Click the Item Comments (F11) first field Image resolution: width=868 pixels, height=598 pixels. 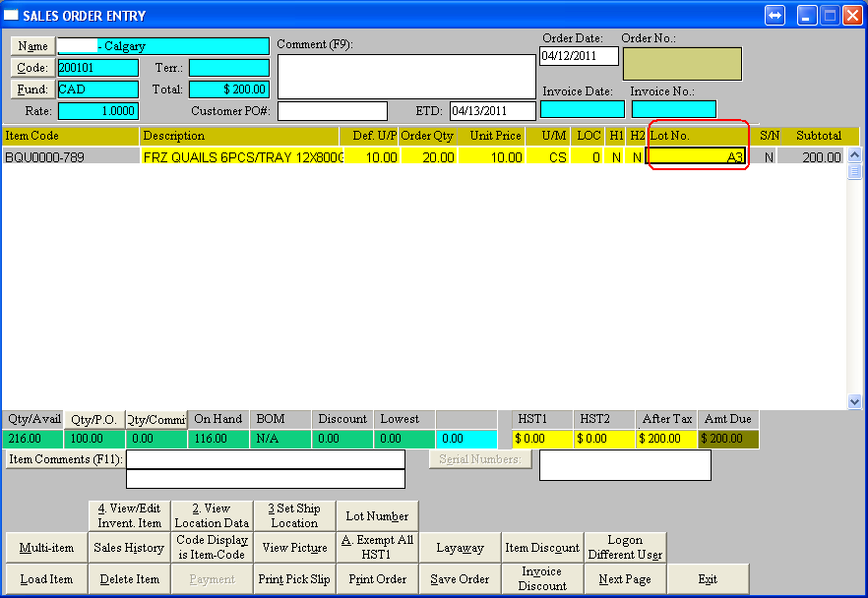pos(266,459)
